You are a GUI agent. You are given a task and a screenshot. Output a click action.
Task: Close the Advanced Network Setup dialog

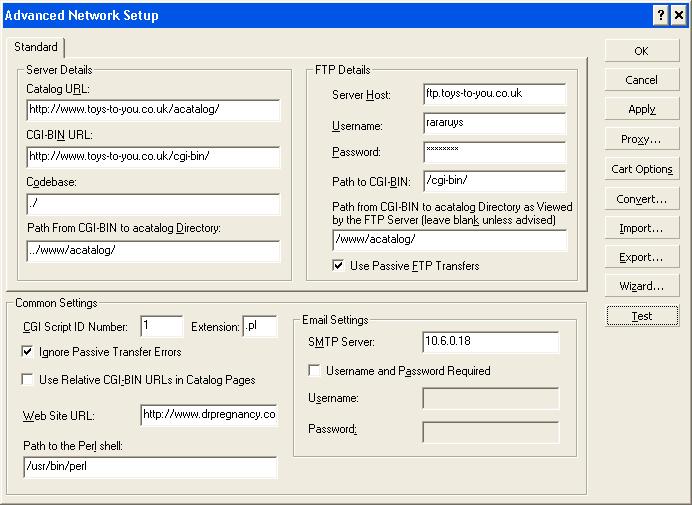(x=679, y=15)
